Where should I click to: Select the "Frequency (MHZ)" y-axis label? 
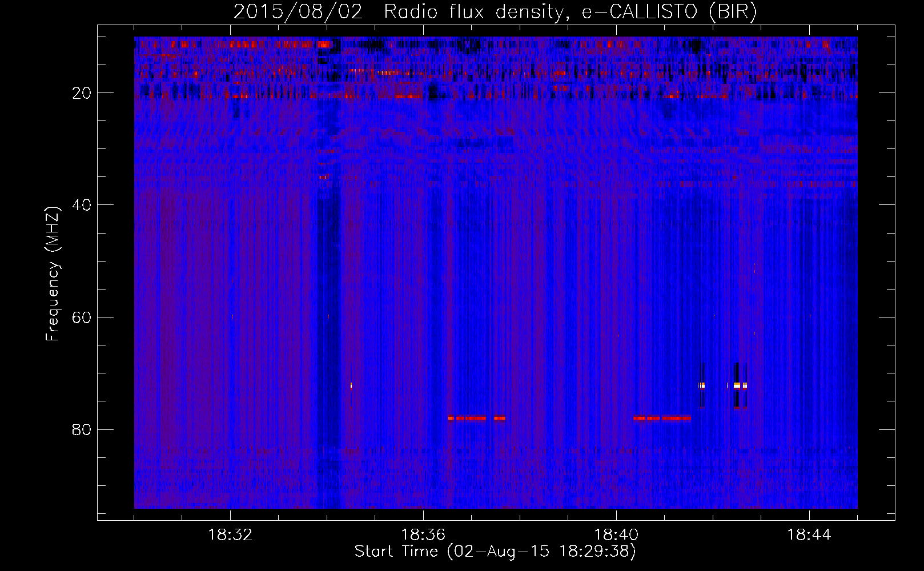[53, 274]
